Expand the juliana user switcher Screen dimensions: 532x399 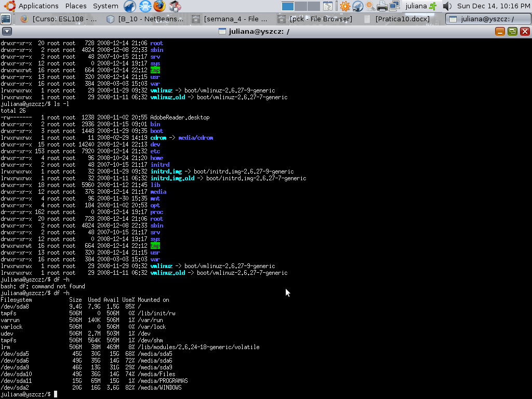(x=421, y=6)
